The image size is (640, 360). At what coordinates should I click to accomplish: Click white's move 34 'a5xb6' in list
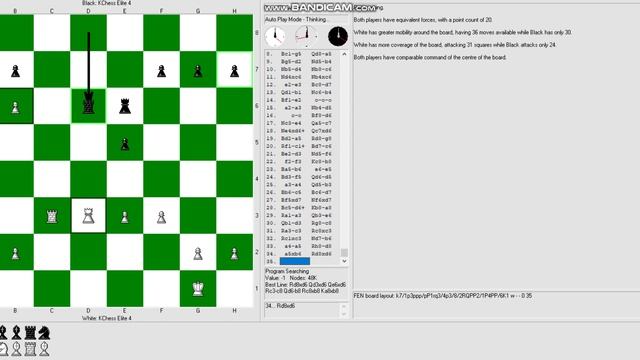pyautogui.click(x=293, y=254)
